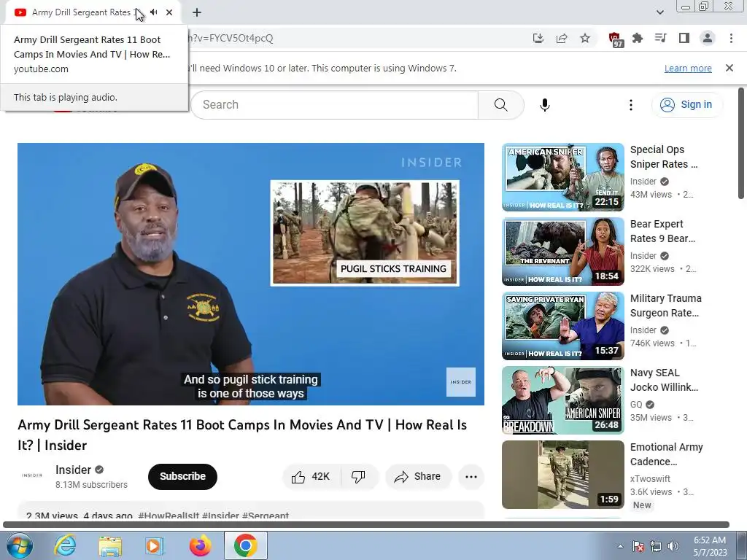Click the install app icon in address bar
Screen dimensions: 747x560
pos(538,38)
